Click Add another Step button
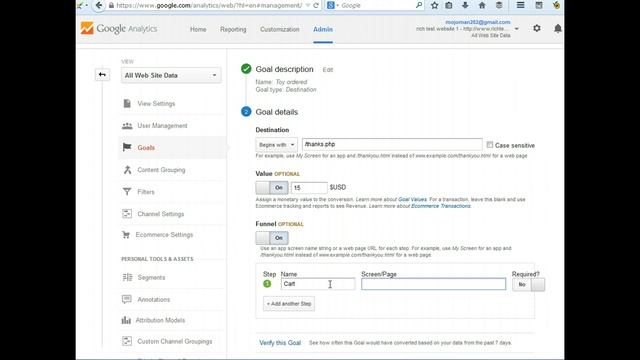 point(289,304)
